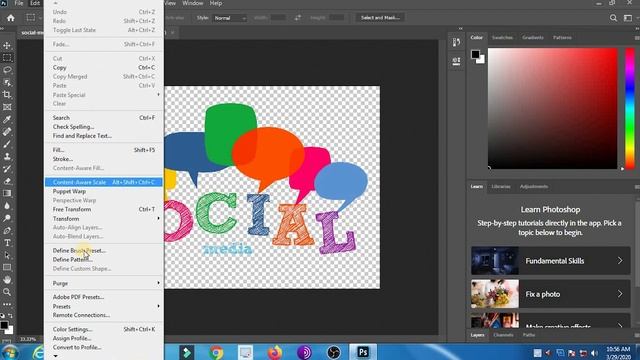Open the Properties panel icon

coord(456,61)
